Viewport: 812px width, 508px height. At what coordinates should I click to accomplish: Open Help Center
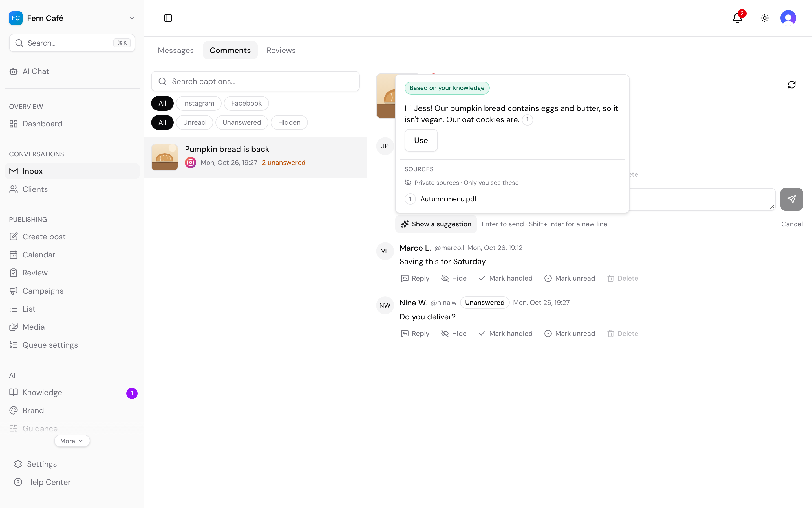tap(72, 482)
